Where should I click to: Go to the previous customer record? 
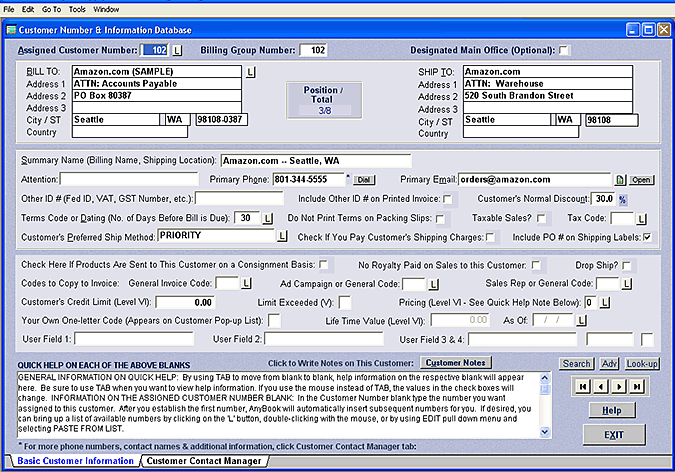[x=603, y=386]
